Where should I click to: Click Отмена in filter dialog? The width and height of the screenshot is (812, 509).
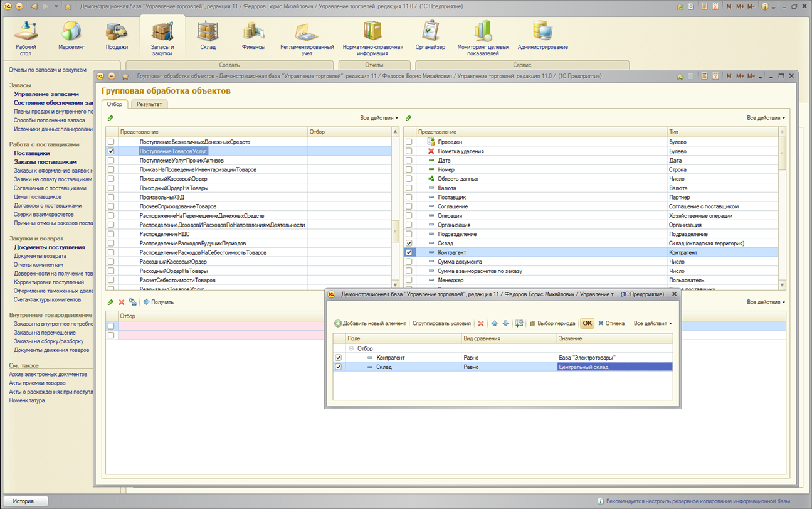(x=611, y=323)
